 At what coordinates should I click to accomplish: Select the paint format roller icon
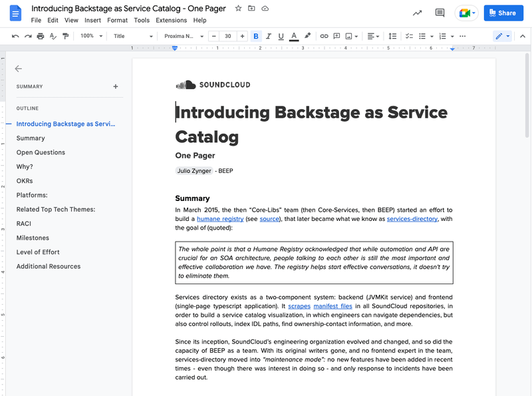click(65, 36)
